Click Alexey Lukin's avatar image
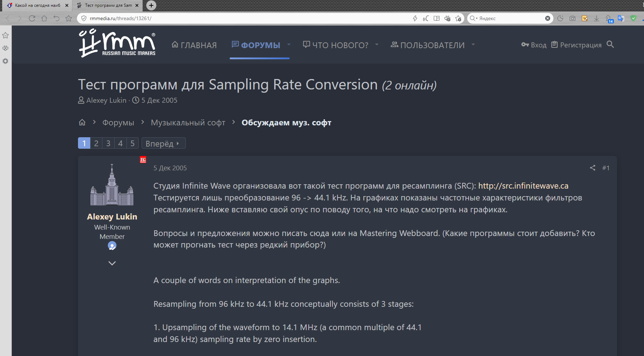Viewport: 644px width, 356px height. [x=112, y=185]
